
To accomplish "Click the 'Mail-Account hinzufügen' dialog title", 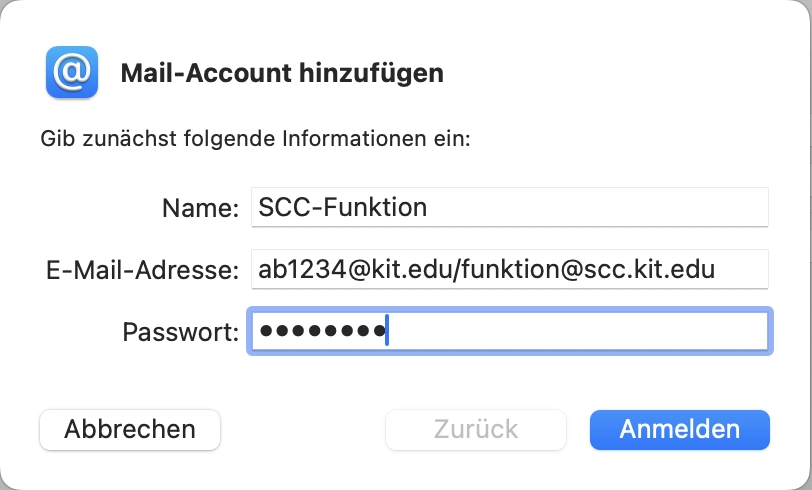I will click(281, 73).
